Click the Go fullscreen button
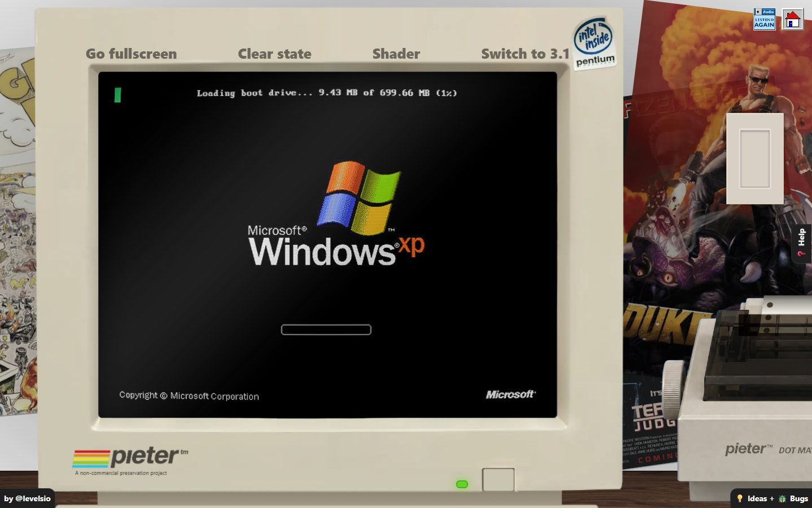The width and height of the screenshot is (812, 508). click(131, 54)
